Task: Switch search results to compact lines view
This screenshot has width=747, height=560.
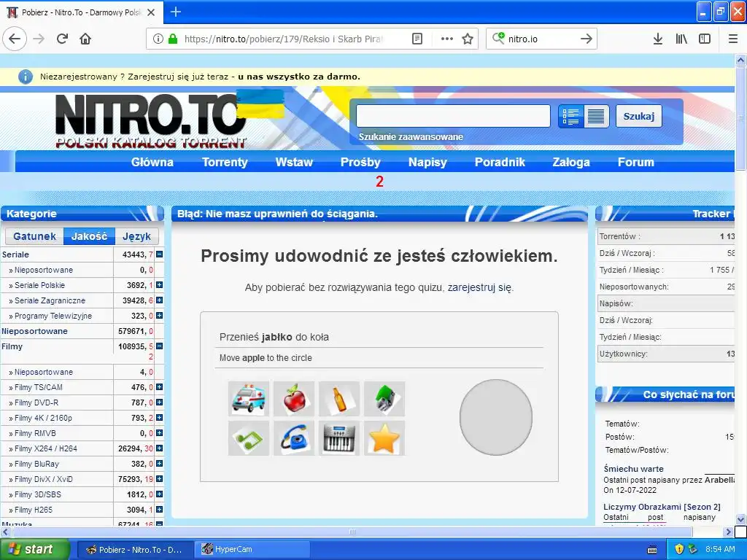Action: [596, 116]
